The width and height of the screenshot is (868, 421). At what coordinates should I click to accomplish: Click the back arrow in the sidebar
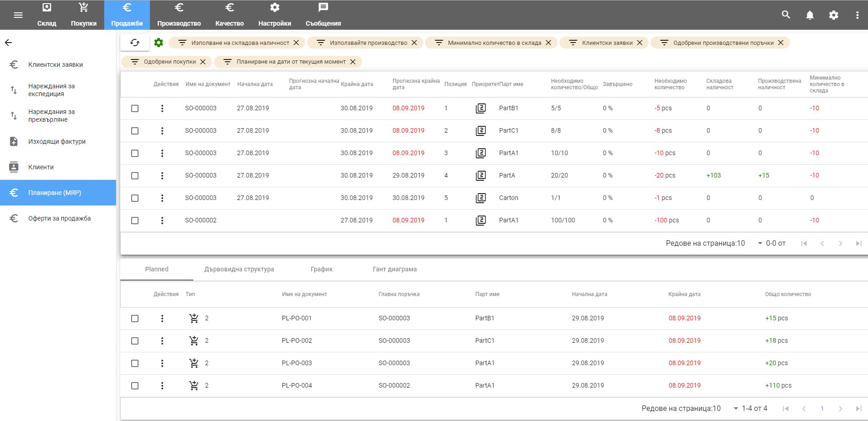8,43
